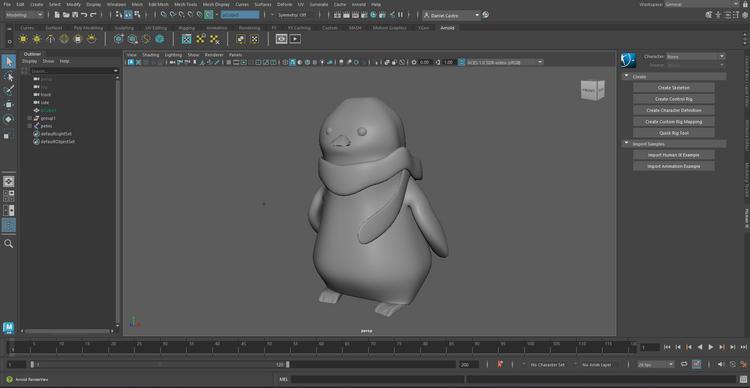This screenshot has height=388, width=750.
Task: Create an Arnold area light
Action: [x=23, y=39]
